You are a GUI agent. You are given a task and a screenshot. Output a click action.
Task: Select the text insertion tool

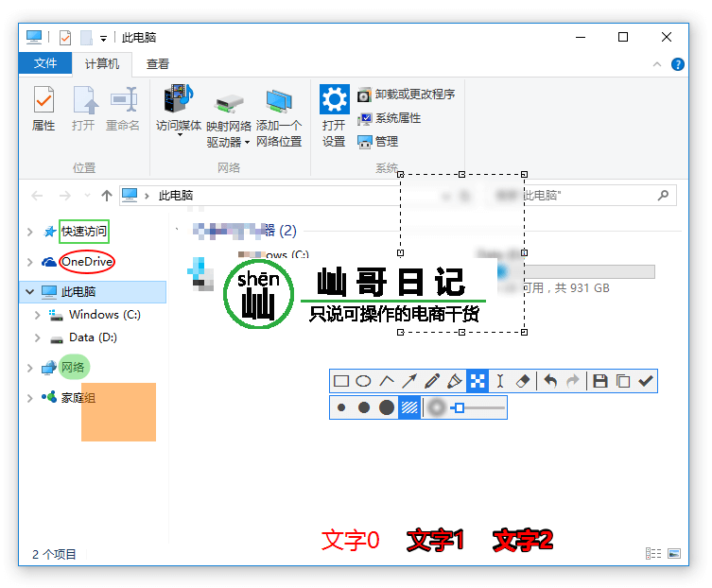pos(500,381)
